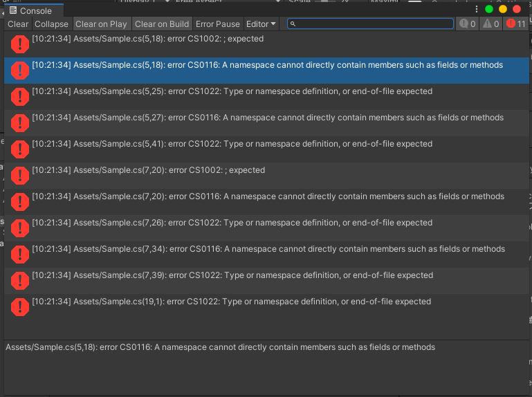Screen dimensions: 532x397
Task: Click error icon of the highlighted CS0116 entry
Action: 20,71
